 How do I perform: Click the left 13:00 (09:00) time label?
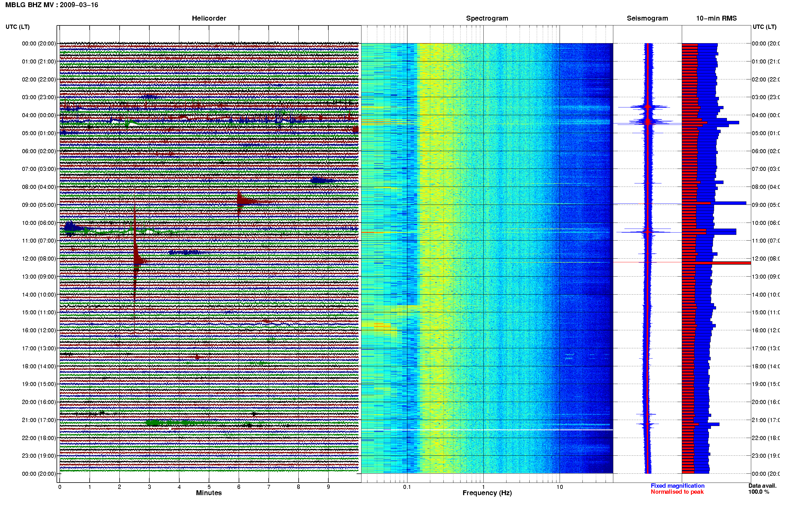coord(39,277)
